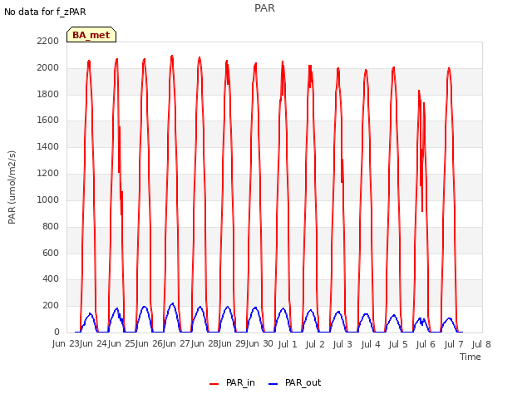Click the Jul 8 x-axis label

[481, 344]
